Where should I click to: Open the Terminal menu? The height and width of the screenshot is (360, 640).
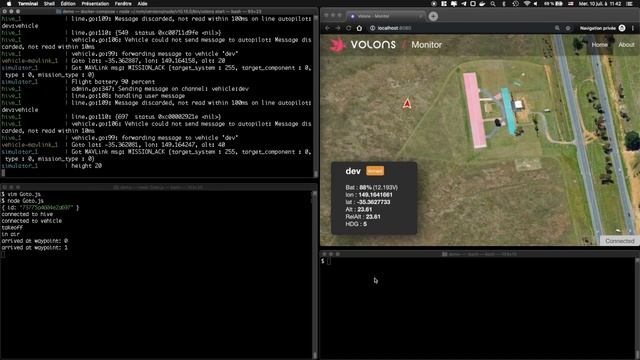coord(28,4)
